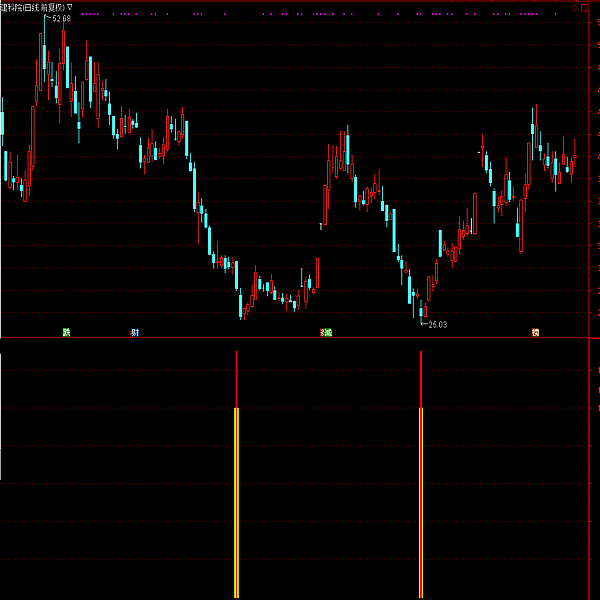Open the 榜 event marker
Image resolution: width=600 pixels, height=600 pixels.
(536, 332)
